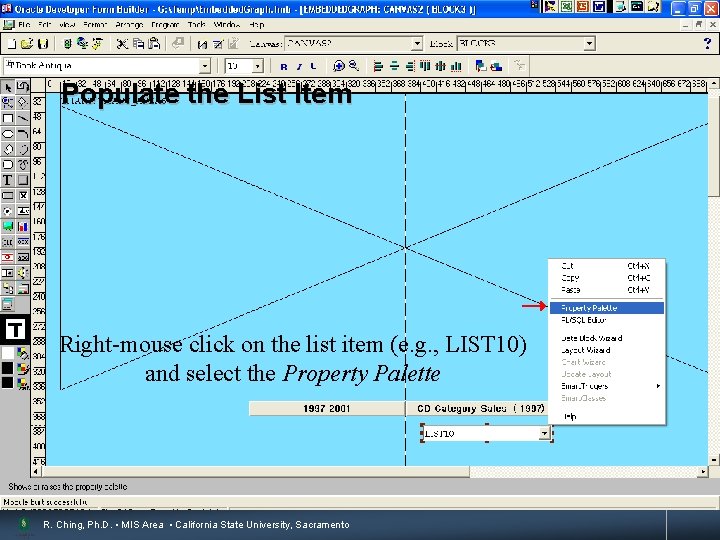Select the Check Box item tool
The image size is (720, 540).
[22, 196]
